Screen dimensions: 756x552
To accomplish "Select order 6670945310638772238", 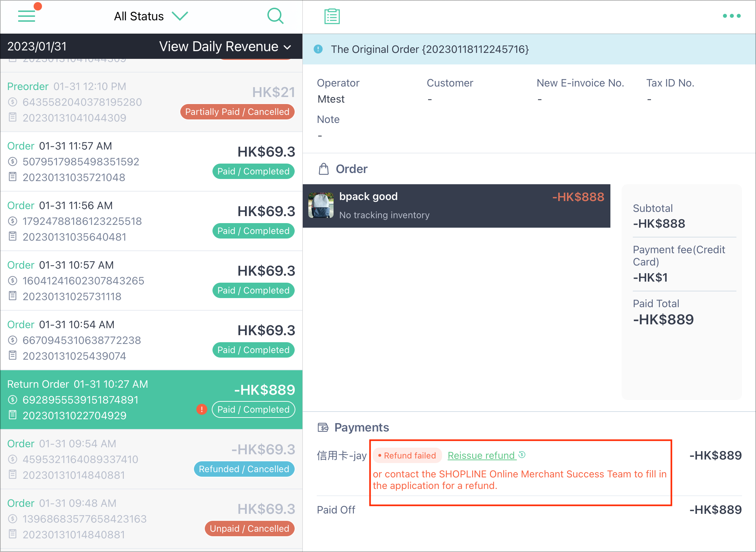I will tap(151, 340).
